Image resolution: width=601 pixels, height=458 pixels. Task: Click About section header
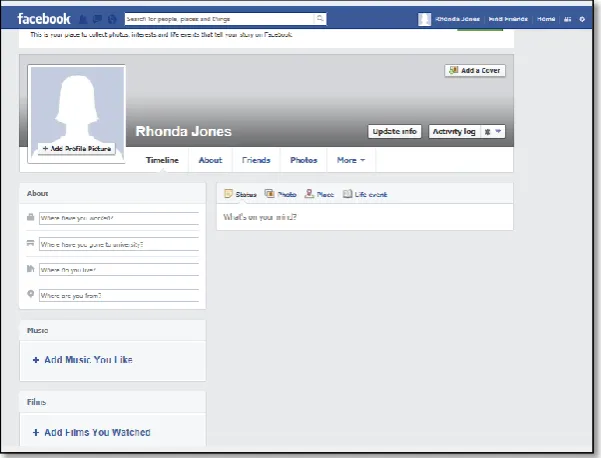(38, 194)
